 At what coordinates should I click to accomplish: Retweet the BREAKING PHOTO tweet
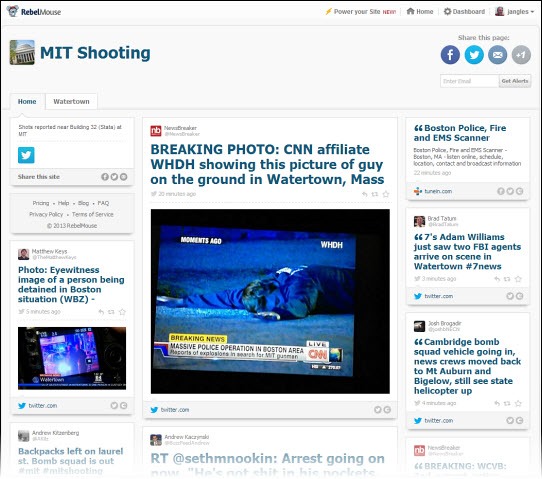coord(375,195)
